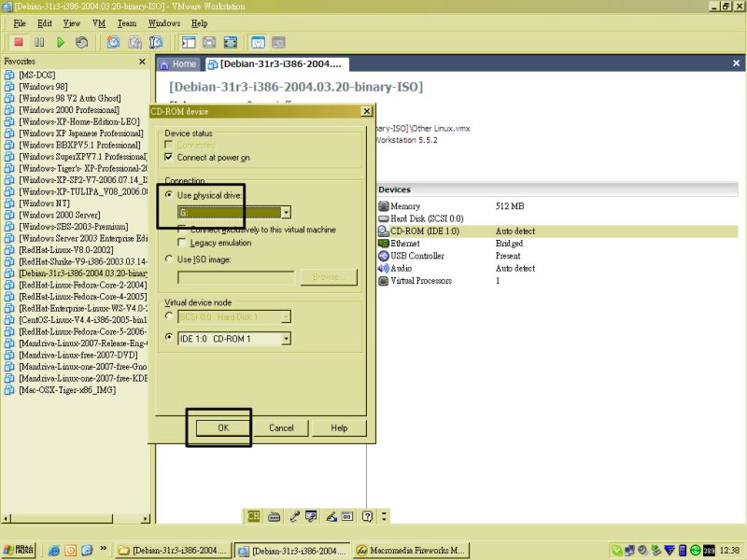The image size is (747, 560).
Task: Click the Favorites horizontal scrollbar right arrow
Action: pyautogui.click(x=146, y=518)
